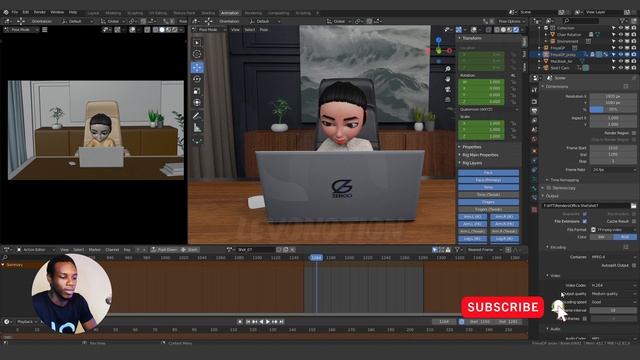Screen dimensions: 640x360
Task: Open the File menu
Action: (15, 12)
